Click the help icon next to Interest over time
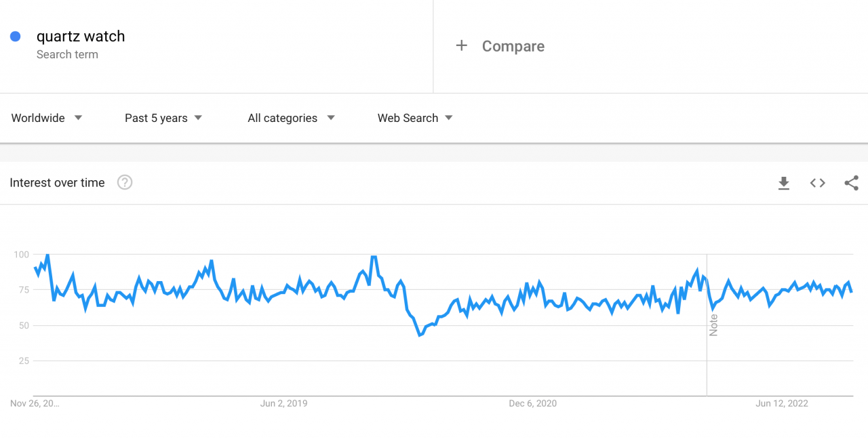Viewport: 868px width, 441px height. tap(125, 182)
